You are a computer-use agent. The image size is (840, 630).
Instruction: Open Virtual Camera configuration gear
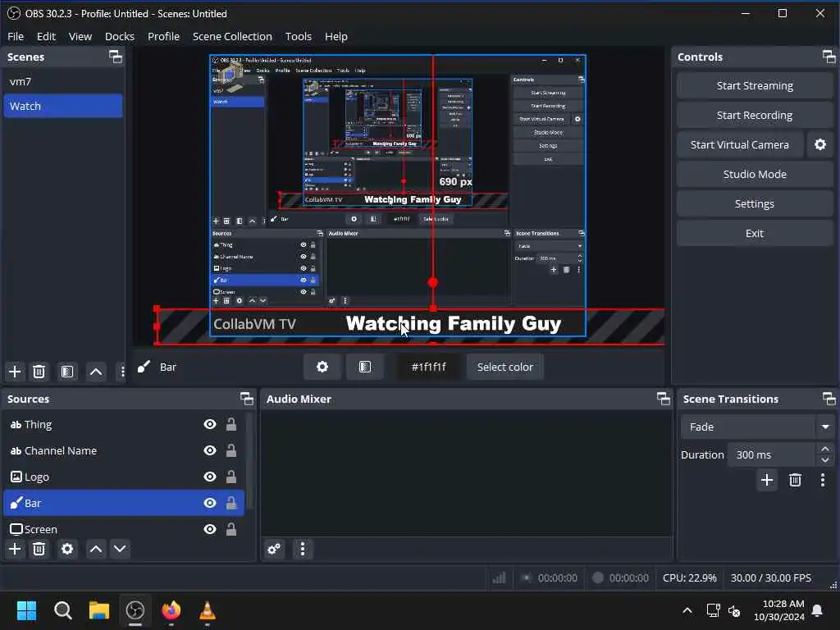pyautogui.click(x=820, y=144)
